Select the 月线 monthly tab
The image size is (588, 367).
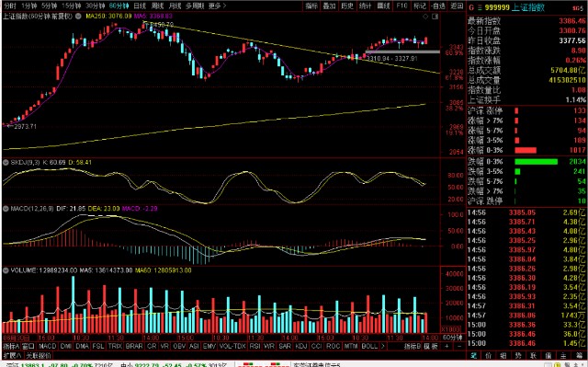tap(175, 6)
